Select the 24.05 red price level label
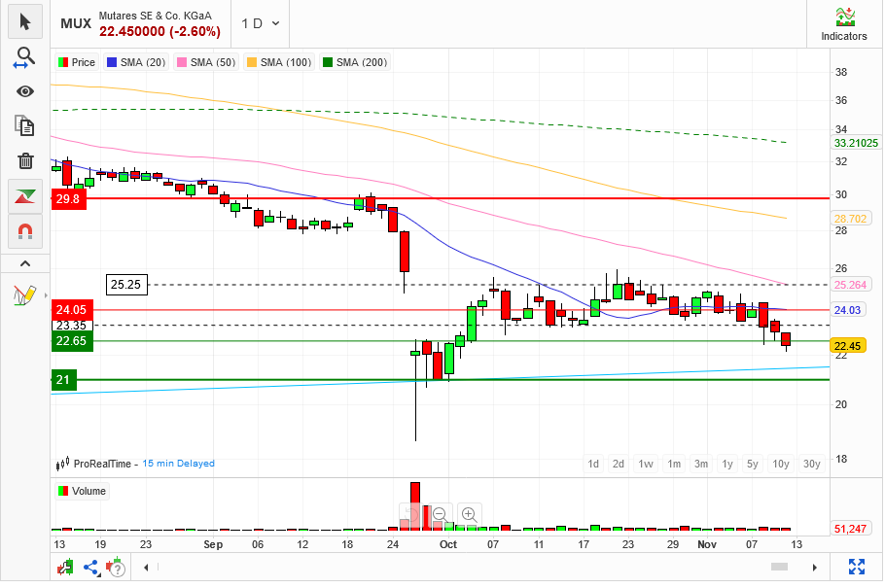The image size is (885, 588). point(71,310)
